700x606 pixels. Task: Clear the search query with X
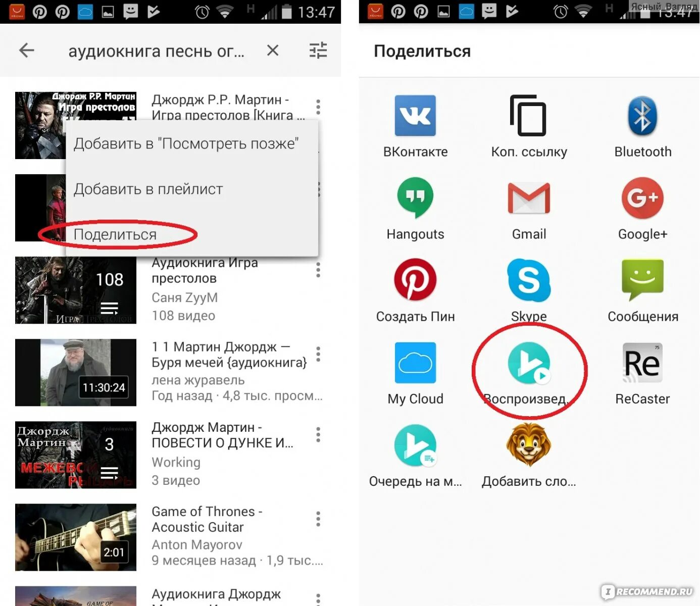pyautogui.click(x=273, y=50)
